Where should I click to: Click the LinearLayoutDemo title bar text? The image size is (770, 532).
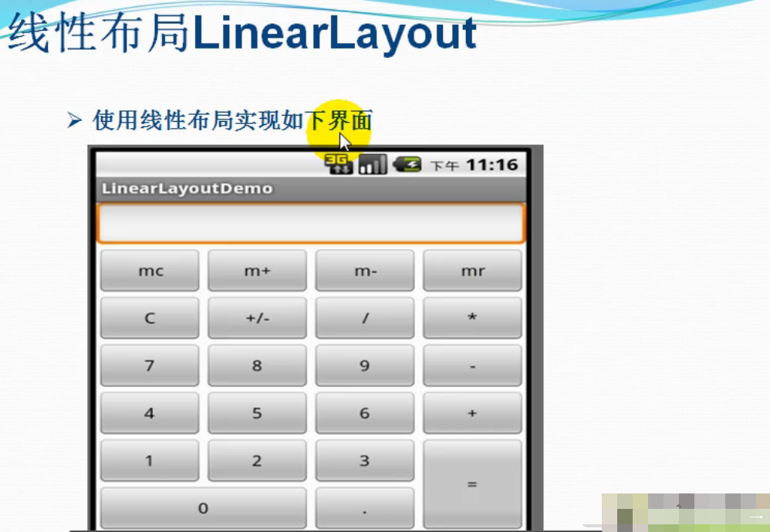click(187, 188)
